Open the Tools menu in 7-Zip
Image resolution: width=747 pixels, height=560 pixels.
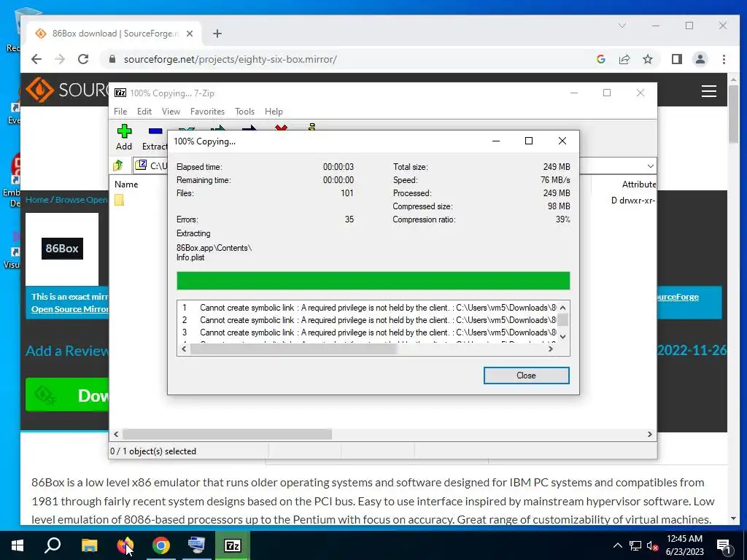[x=244, y=112]
